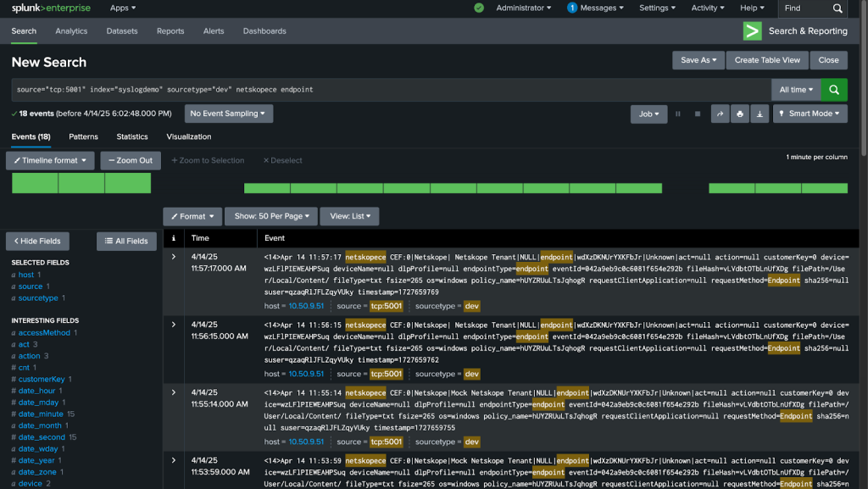868x489 pixels.
Task: Open the Activity dropdown menu
Action: coord(708,8)
